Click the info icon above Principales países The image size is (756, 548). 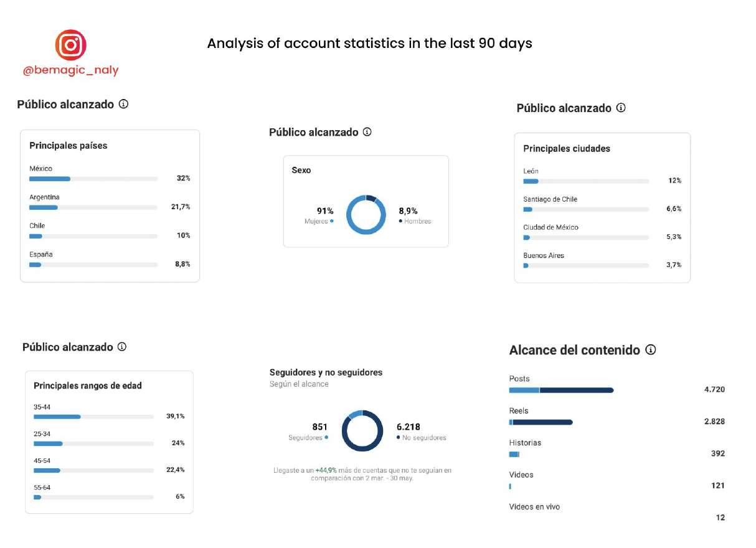pyautogui.click(x=123, y=104)
